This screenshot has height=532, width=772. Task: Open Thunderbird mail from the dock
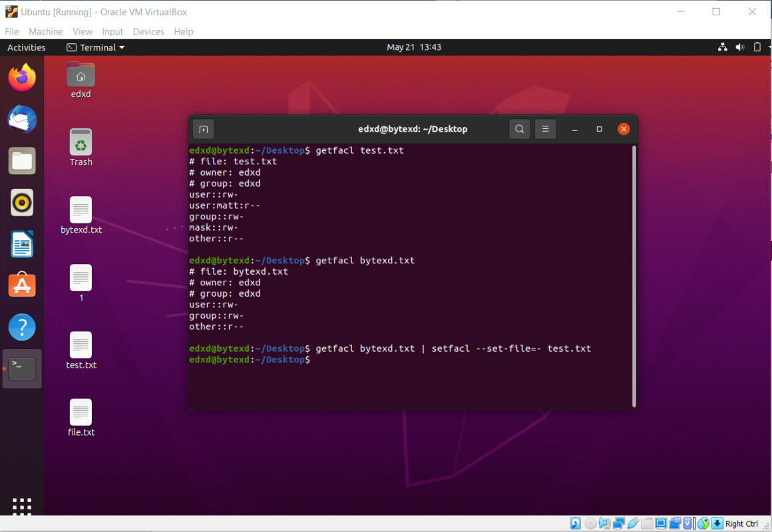point(22,118)
